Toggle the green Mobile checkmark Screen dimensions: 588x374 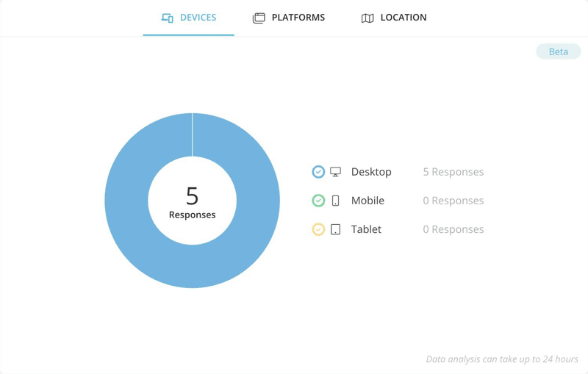[318, 201]
